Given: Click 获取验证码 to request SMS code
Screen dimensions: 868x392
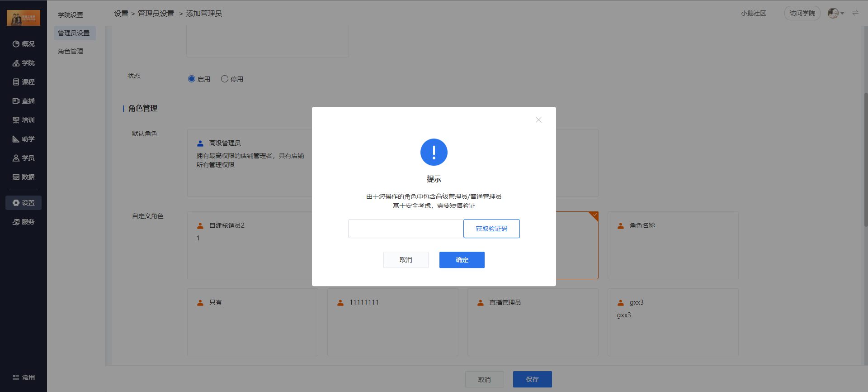Looking at the screenshot, I should point(491,229).
